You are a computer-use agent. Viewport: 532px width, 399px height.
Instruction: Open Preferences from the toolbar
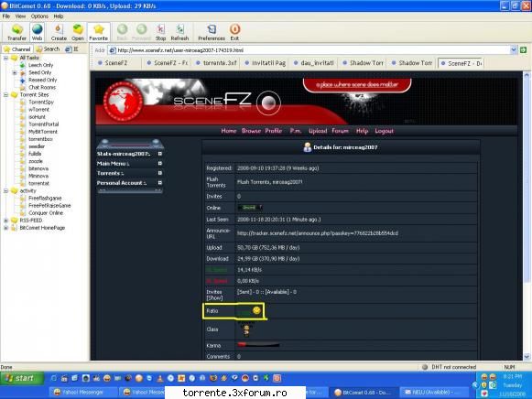pyautogui.click(x=212, y=32)
